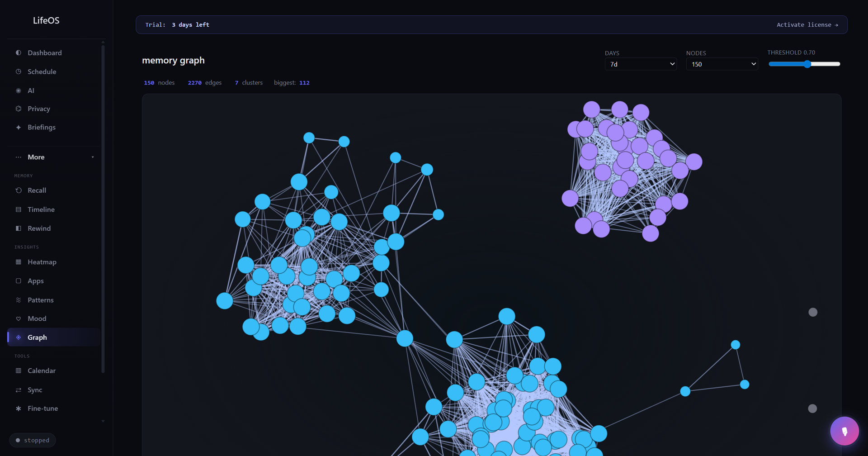Click the Fine-tune asterisk icon

pos(19,408)
